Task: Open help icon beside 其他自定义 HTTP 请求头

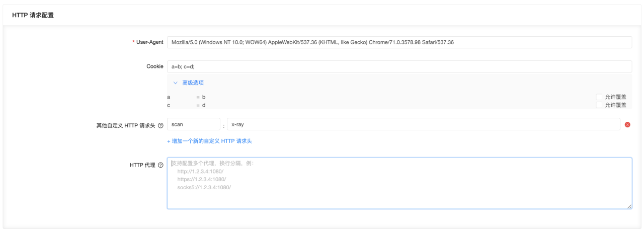Action: 160,125
